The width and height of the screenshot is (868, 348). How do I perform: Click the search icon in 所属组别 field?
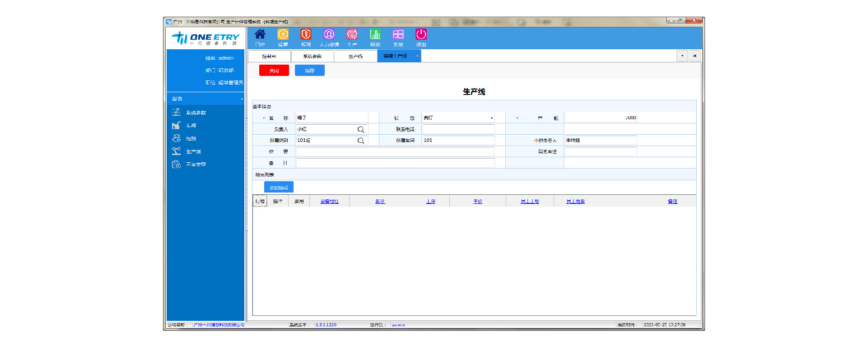(x=361, y=141)
